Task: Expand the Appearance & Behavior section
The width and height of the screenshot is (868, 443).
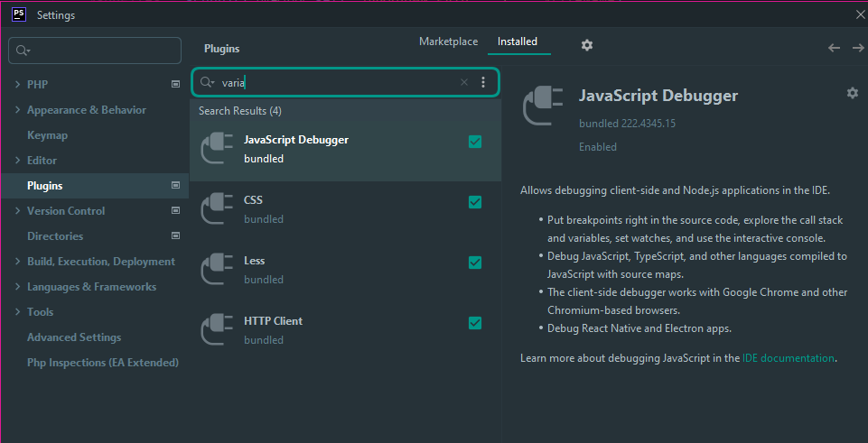Action: [x=18, y=110]
